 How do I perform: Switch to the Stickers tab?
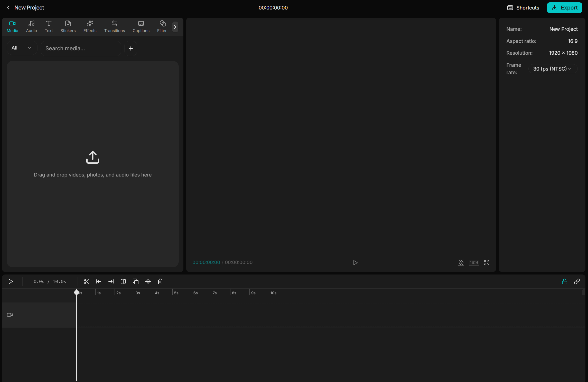click(x=68, y=27)
